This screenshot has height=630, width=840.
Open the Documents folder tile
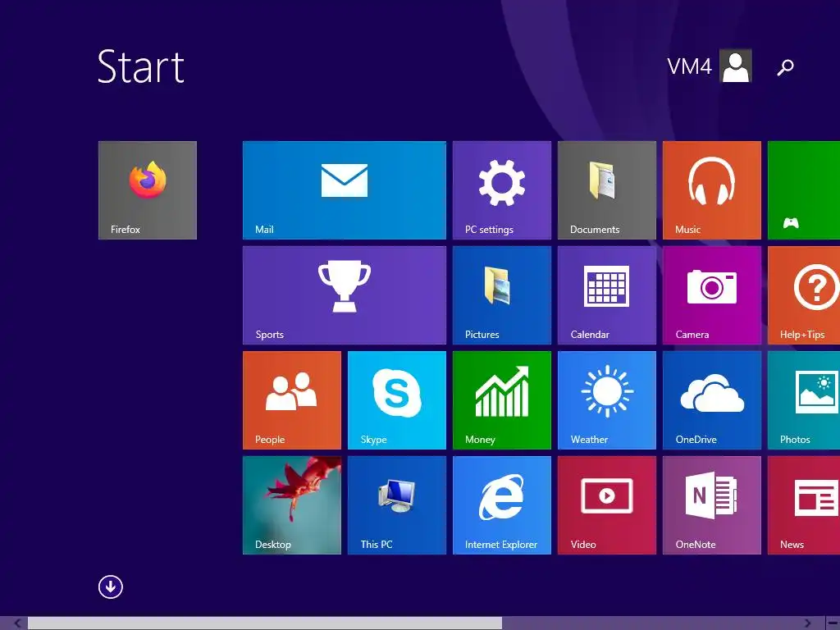point(606,190)
